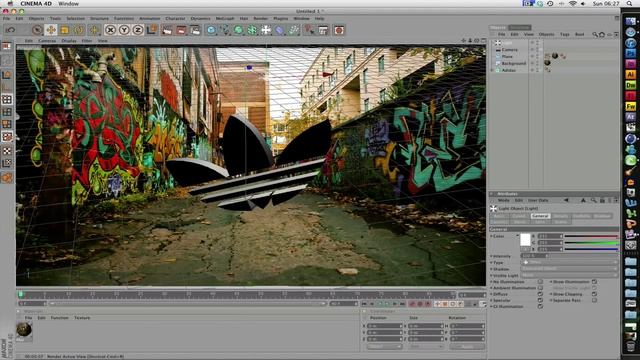
Task: Open Objects manager Tags menu
Action: tap(564, 34)
